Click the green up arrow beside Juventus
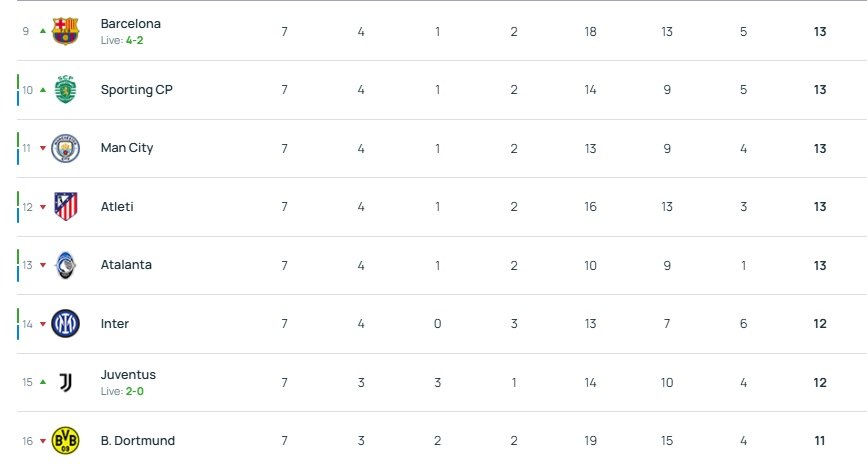 pos(42,382)
